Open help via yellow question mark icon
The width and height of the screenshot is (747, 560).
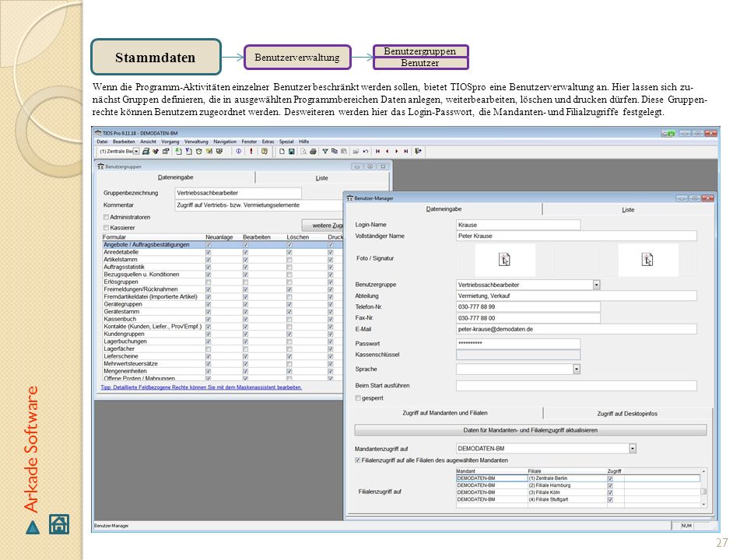tap(265, 152)
